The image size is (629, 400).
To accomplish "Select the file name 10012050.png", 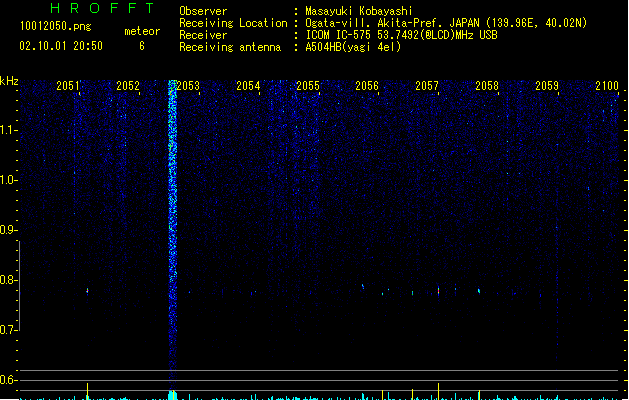I will pos(55,26).
